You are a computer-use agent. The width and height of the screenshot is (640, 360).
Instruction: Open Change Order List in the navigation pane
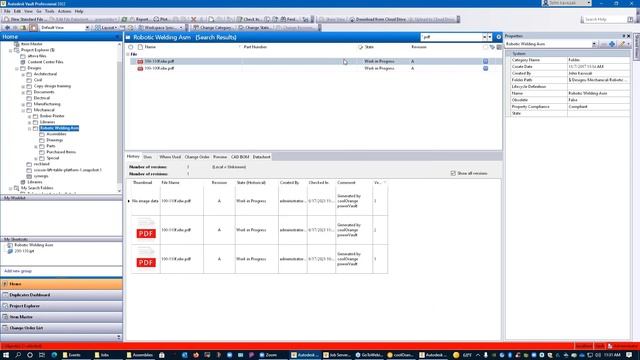click(61, 328)
